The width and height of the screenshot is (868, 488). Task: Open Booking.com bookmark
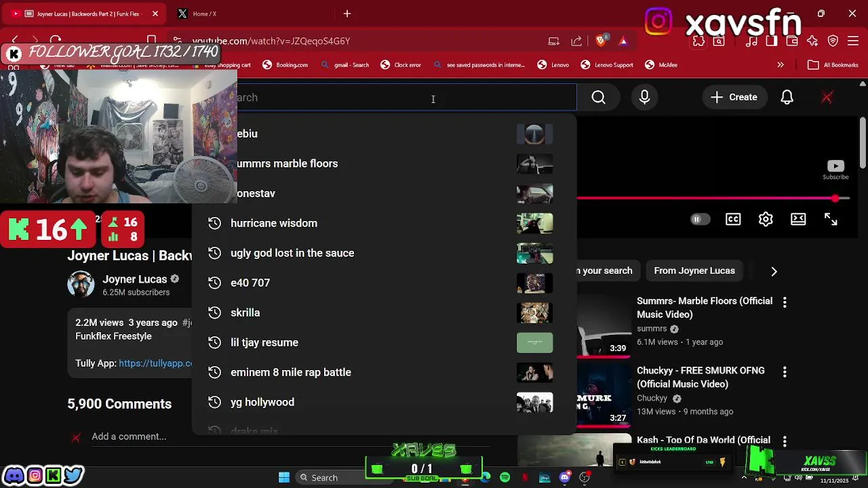click(x=285, y=65)
